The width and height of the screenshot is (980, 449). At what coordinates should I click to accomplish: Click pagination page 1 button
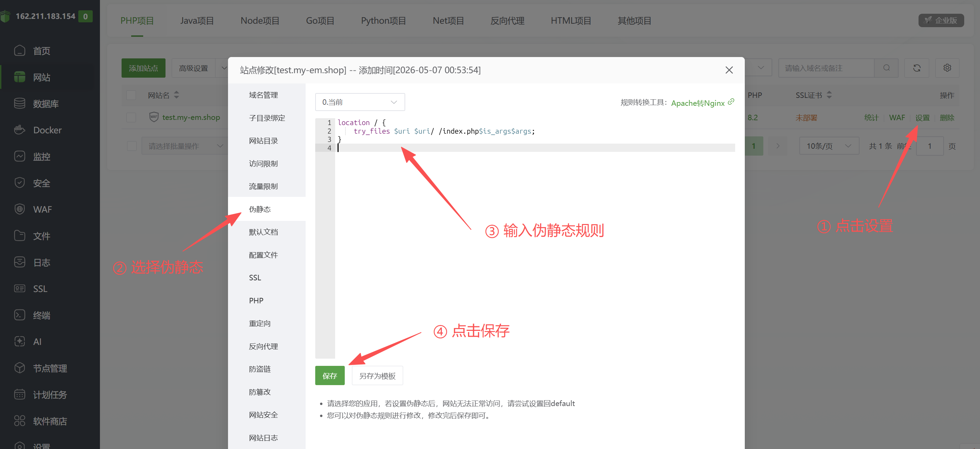tap(754, 146)
